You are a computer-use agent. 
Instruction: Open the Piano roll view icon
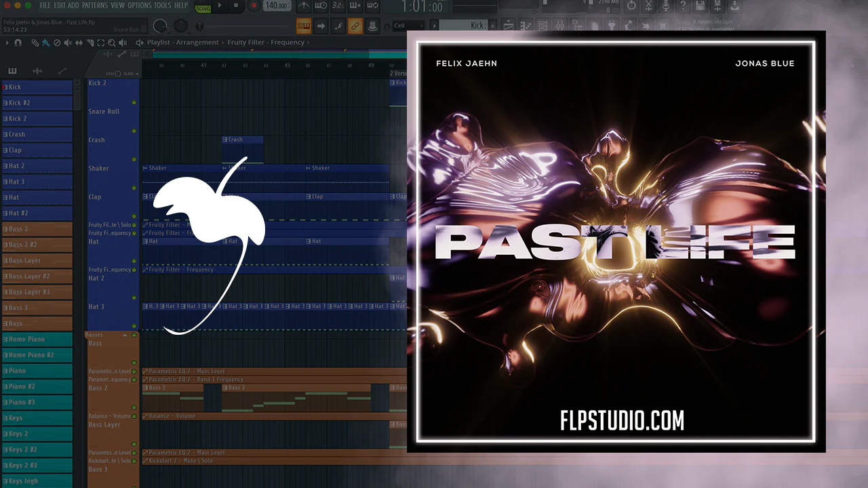click(527, 26)
